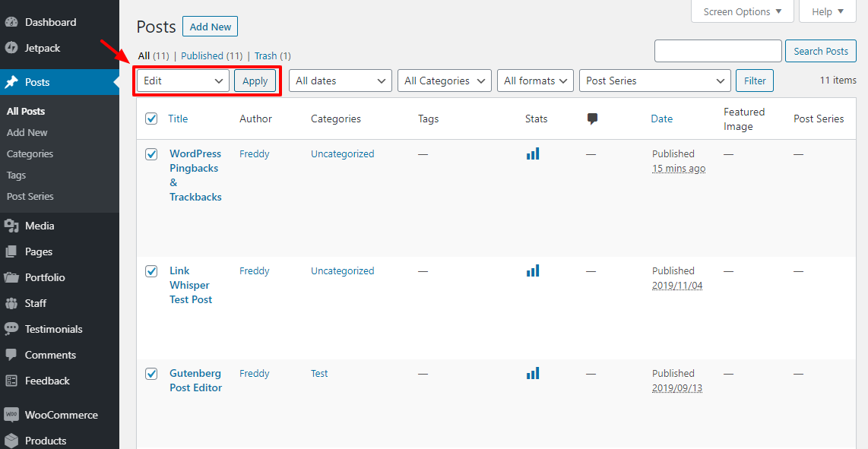Screen dimensions: 868x449
Task: Click the Apply button
Action: point(255,81)
